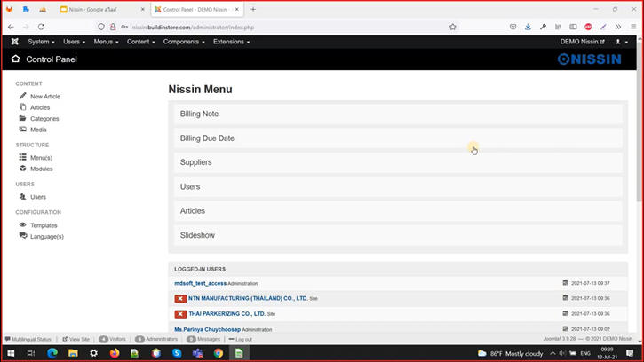The width and height of the screenshot is (644, 362).
Task: Click Administrators counter in footer bar
Action: tap(156, 340)
